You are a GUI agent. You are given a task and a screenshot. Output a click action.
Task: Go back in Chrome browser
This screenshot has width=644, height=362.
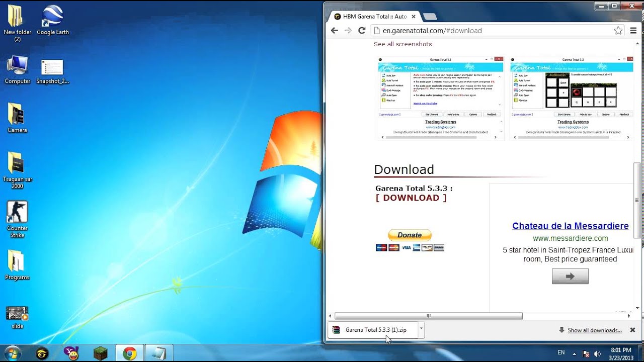click(335, 31)
